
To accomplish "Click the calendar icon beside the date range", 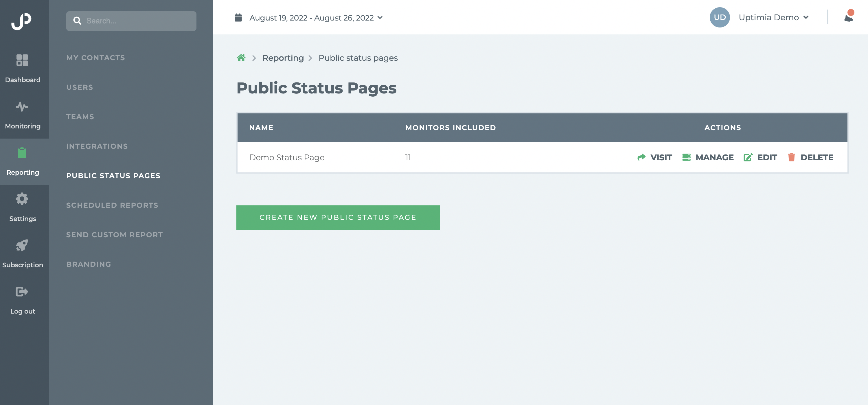I will [x=238, y=18].
